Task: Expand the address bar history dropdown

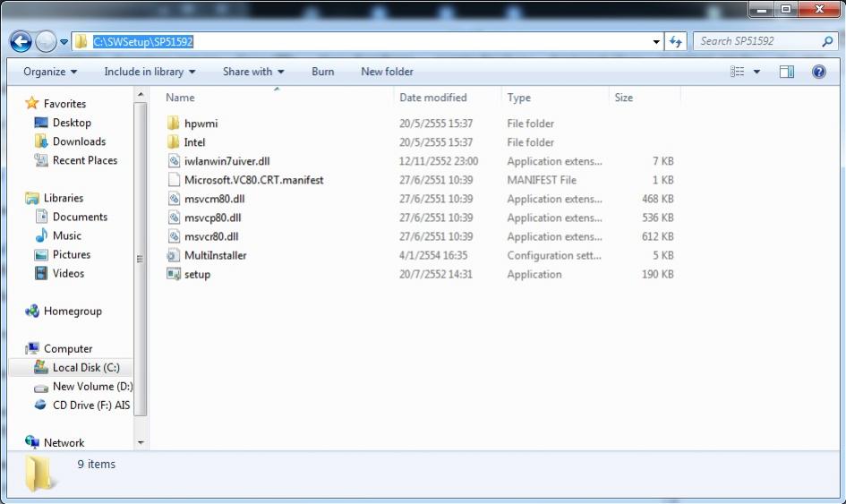Action: pos(656,41)
